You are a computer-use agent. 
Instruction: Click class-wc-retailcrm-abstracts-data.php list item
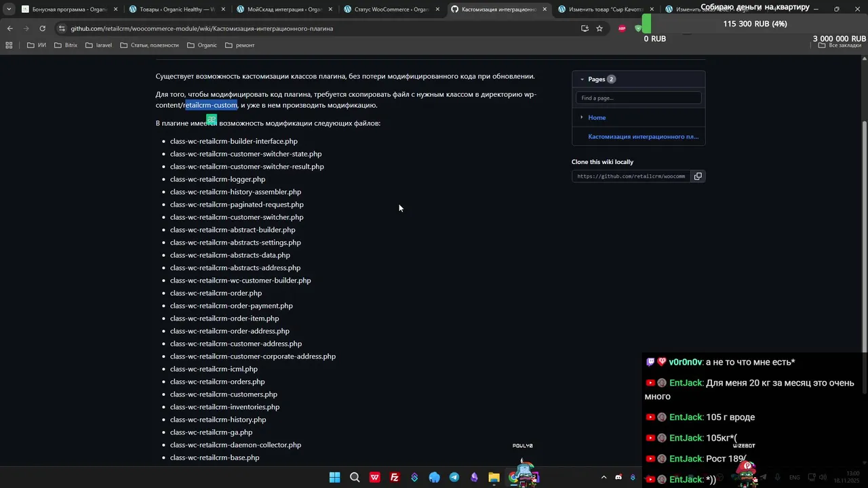click(x=230, y=256)
